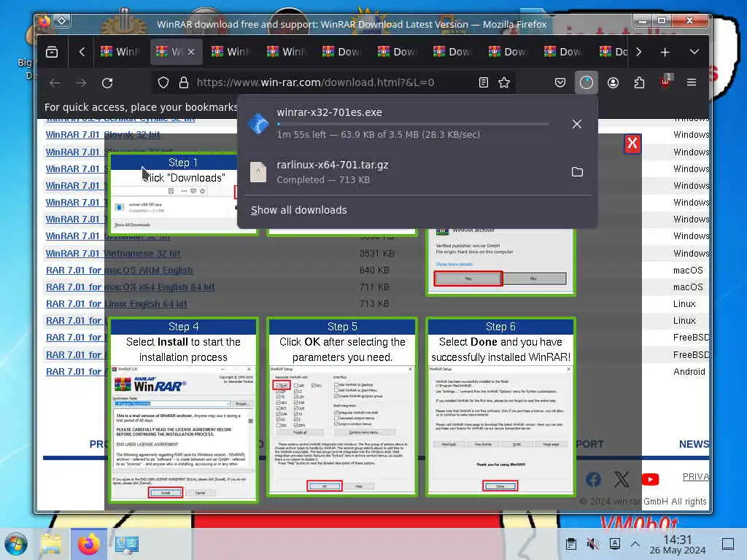Switch to the first Download tab
Viewport: 747px width, 560px height.
coord(342,52)
